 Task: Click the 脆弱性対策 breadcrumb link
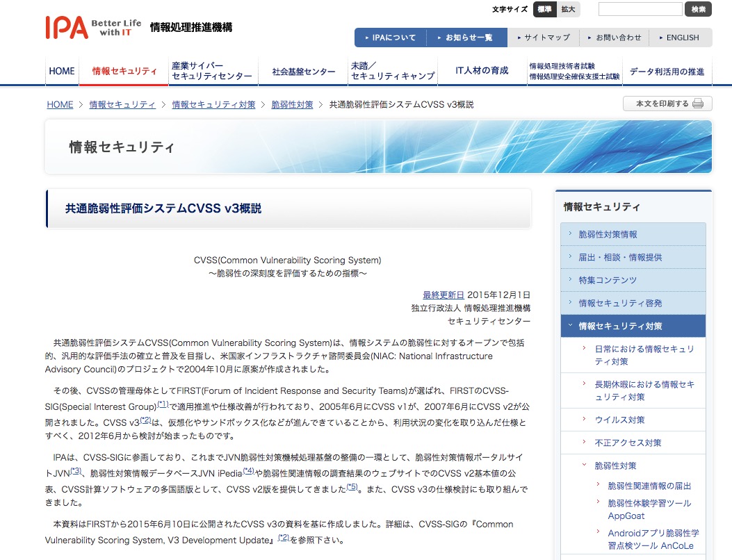pyautogui.click(x=292, y=105)
